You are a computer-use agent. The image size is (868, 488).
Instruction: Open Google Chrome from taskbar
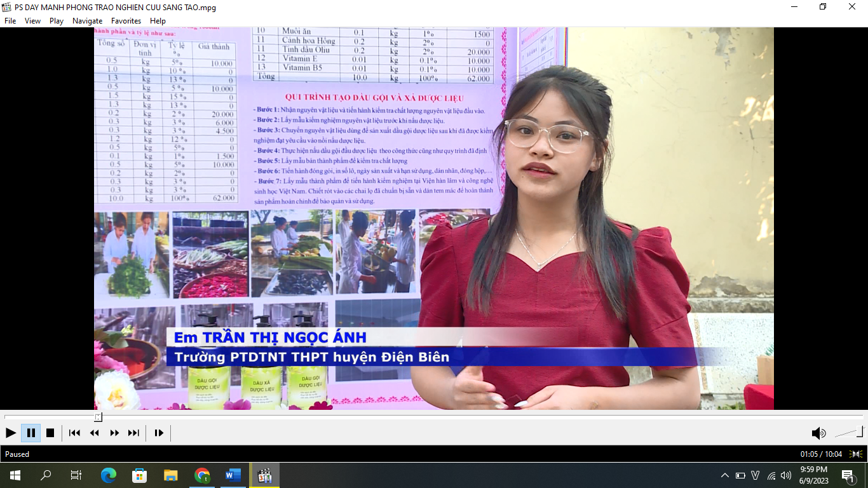pyautogui.click(x=202, y=475)
